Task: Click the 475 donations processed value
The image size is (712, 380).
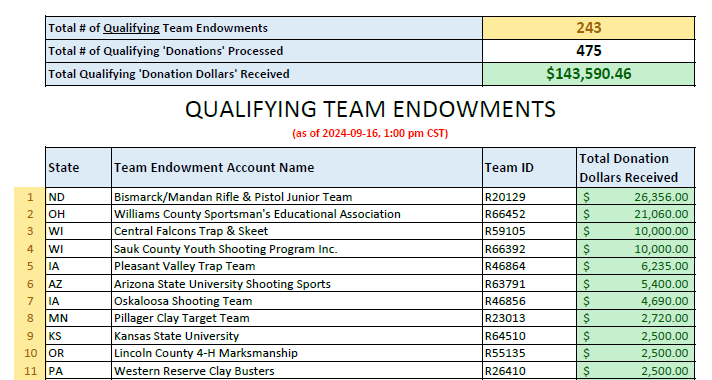Action: [x=588, y=51]
